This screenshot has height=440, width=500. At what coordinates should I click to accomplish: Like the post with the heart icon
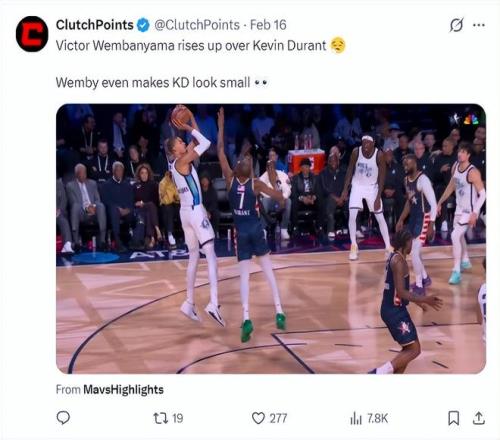[258, 418]
